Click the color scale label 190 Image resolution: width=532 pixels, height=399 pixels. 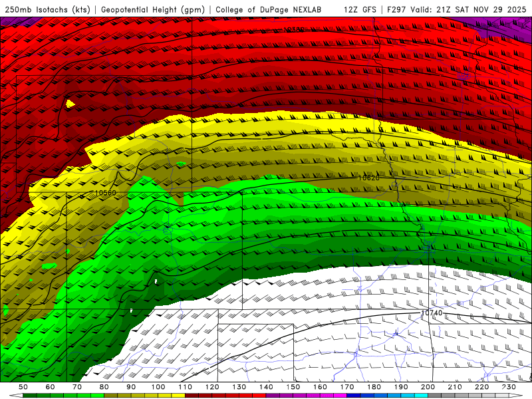(401, 387)
